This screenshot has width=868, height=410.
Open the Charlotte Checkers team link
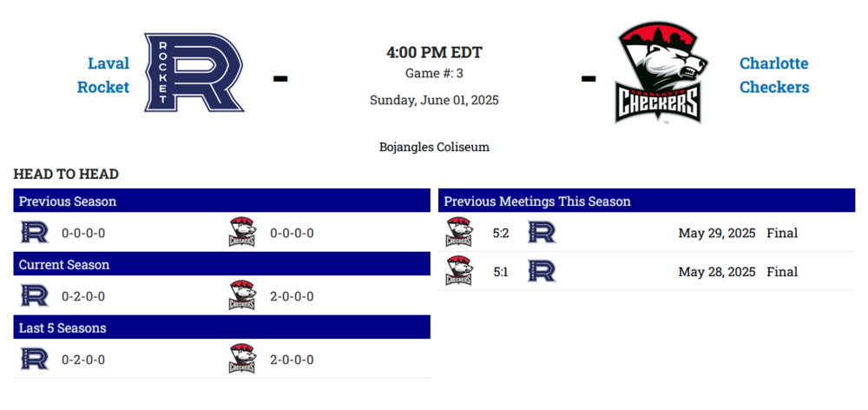(773, 76)
